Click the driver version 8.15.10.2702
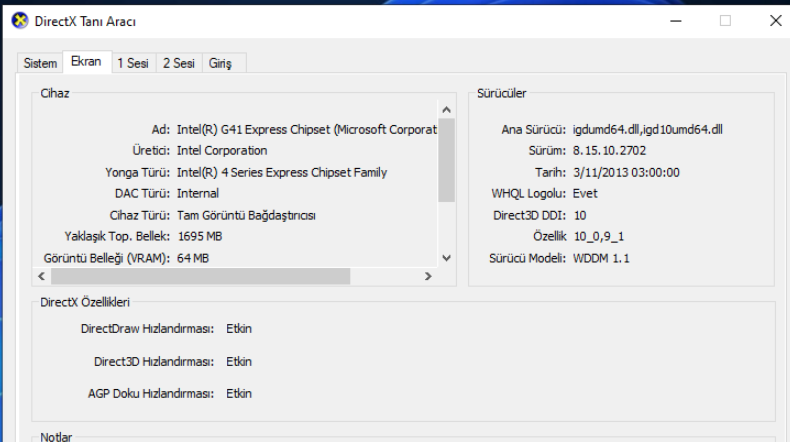This screenshot has height=442, width=790. click(610, 151)
